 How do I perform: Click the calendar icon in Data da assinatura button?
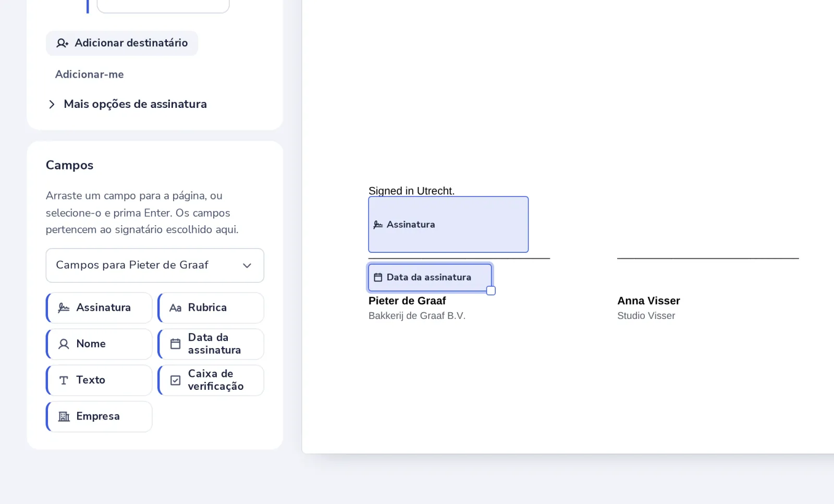click(x=176, y=344)
